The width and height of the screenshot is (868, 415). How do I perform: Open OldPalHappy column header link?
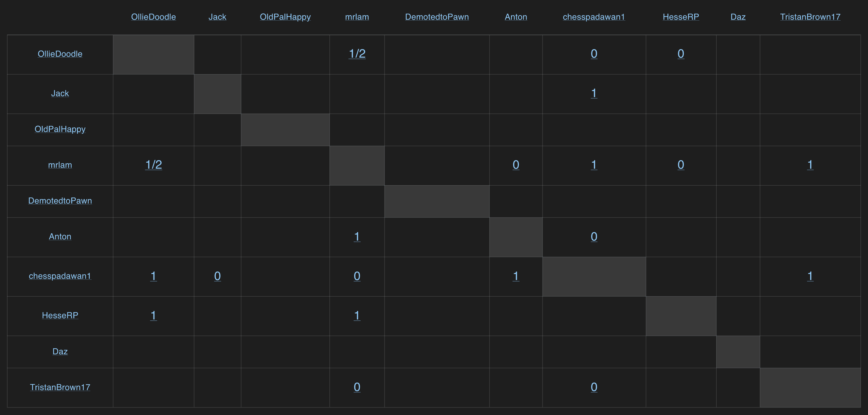[x=285, y=17]
